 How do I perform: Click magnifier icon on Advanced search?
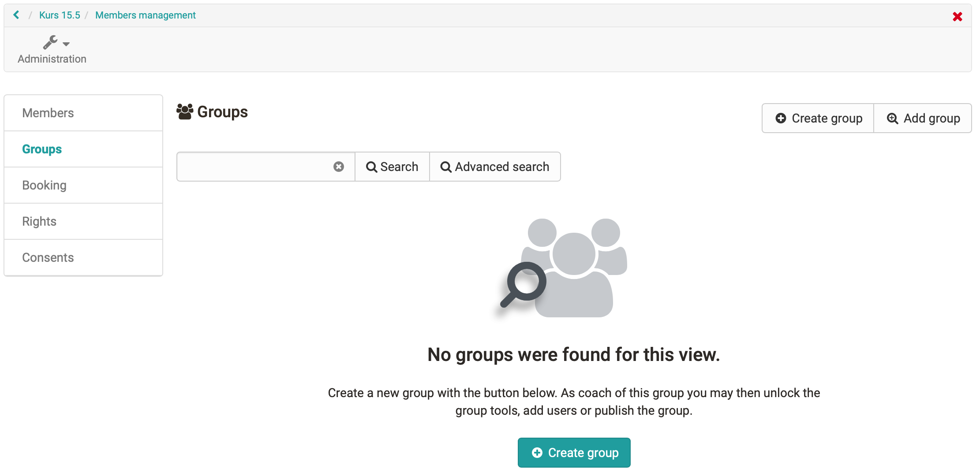(445, 167)
